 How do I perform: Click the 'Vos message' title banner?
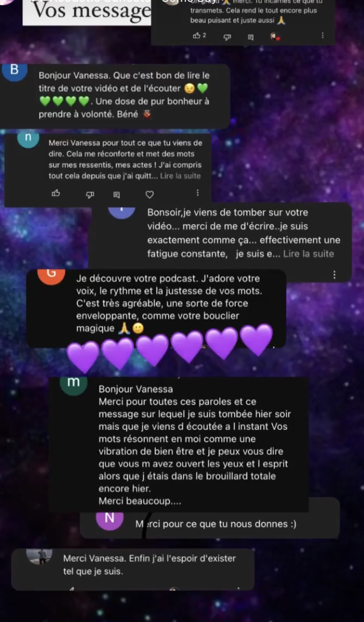tap(87, 12)
